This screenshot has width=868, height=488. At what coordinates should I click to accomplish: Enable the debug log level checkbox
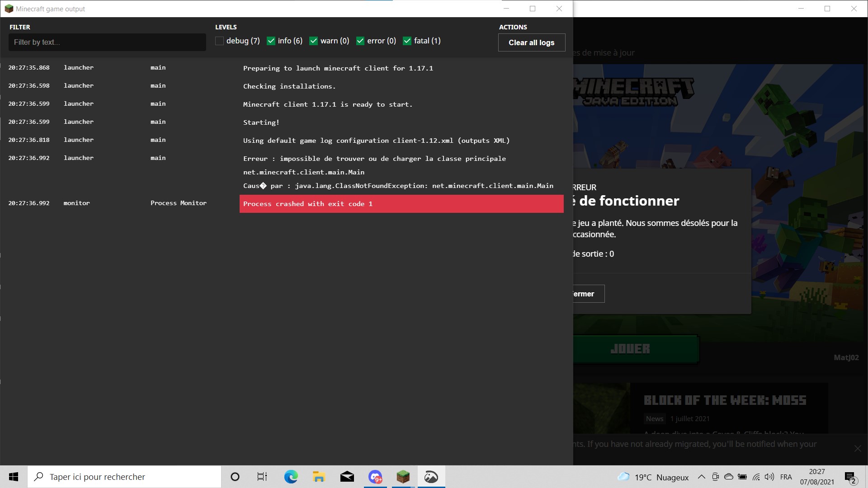220,41
